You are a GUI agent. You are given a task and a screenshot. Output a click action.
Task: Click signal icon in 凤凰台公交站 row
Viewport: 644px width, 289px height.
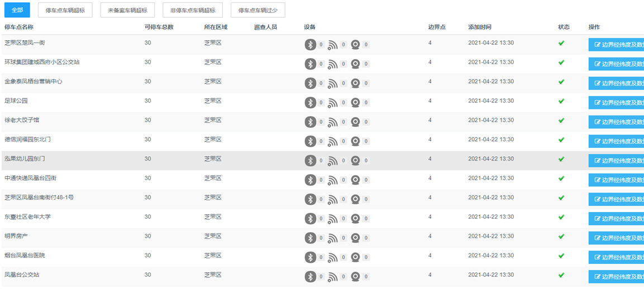pos(333,277)
